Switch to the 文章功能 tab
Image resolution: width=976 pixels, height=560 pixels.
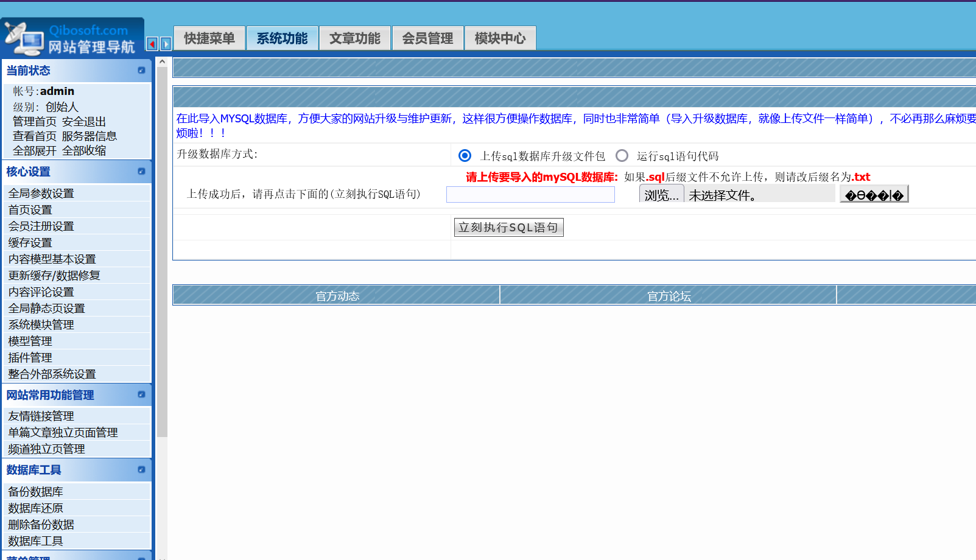[x=354, y=38]
